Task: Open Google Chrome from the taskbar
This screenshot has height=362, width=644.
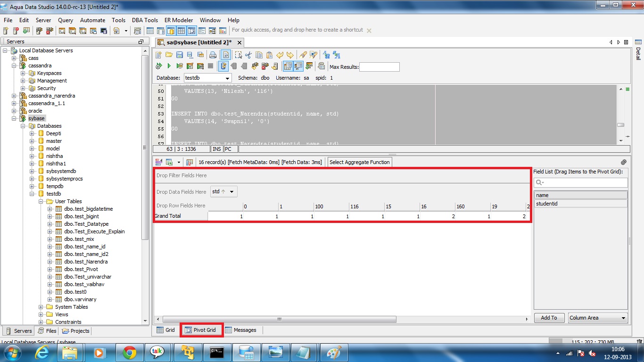Action: click(x=129, y=352)
